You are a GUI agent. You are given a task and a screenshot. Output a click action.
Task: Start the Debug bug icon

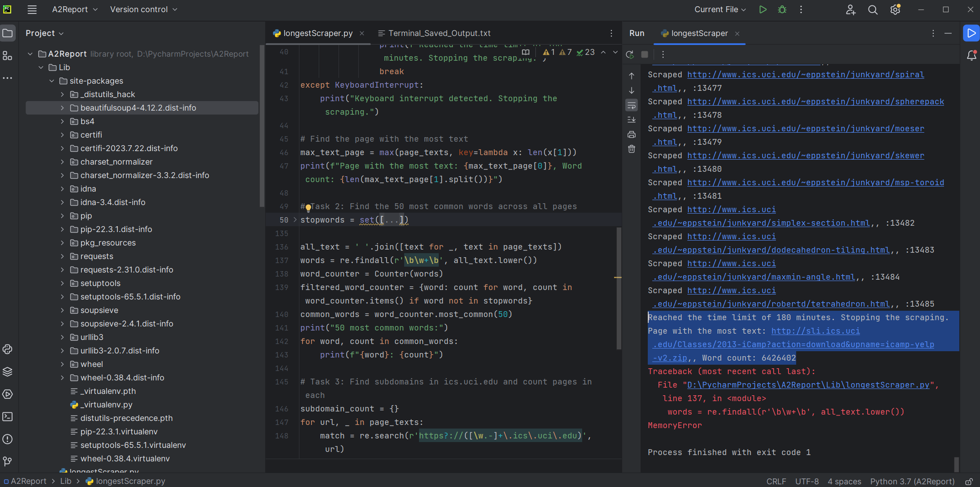pyautogui.click(x=782, y=9)
